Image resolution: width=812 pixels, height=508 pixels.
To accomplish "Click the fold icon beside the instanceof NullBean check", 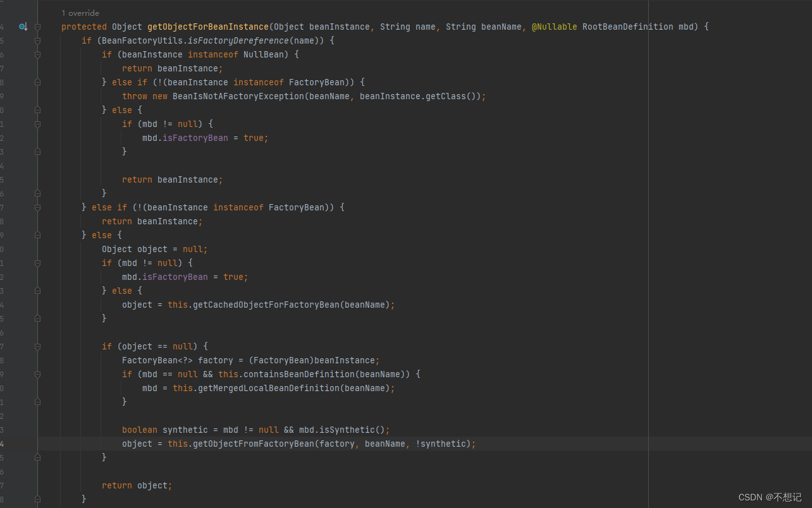I will 37,54.
